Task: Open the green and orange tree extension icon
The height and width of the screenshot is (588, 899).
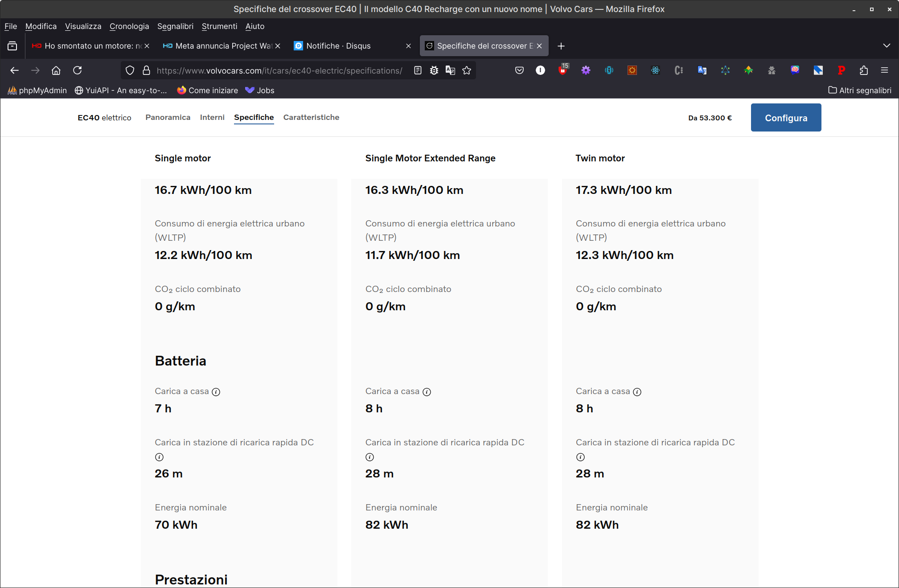Action: tap(748, 70)
